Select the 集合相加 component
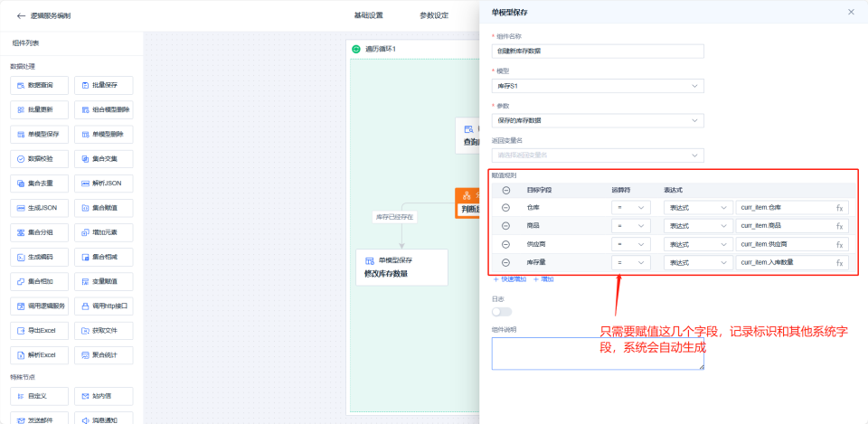Screen dimensions: 868x424 click(x=39, y=282)
